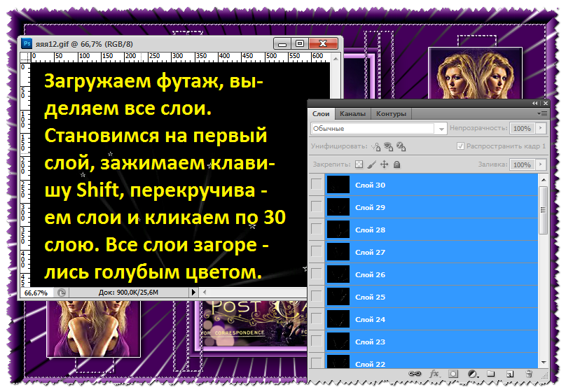566x392 pixels.
Task: Switch to Слои tab
Action: tap(321, 114)
